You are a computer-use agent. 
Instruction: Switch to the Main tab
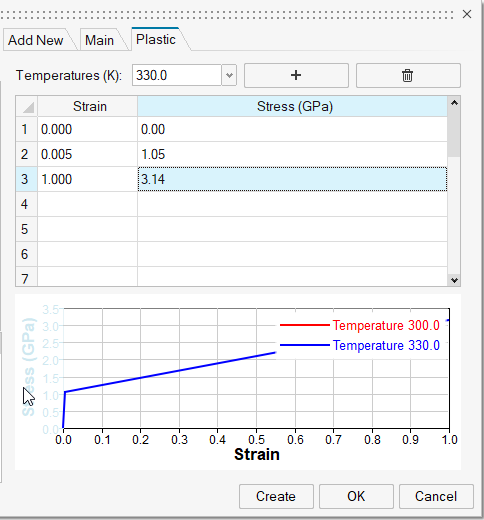[x=99, y=40]
